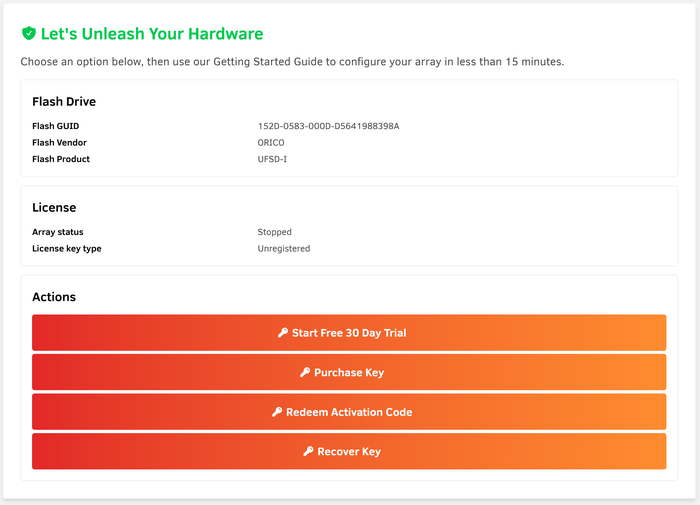The image size is (700, 505).
Task: Click the Flash Drive section heading
Action: point(64,102)
